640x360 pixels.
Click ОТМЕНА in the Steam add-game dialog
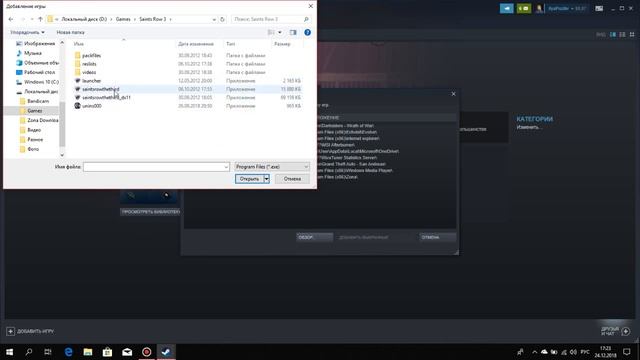point(438,237)
